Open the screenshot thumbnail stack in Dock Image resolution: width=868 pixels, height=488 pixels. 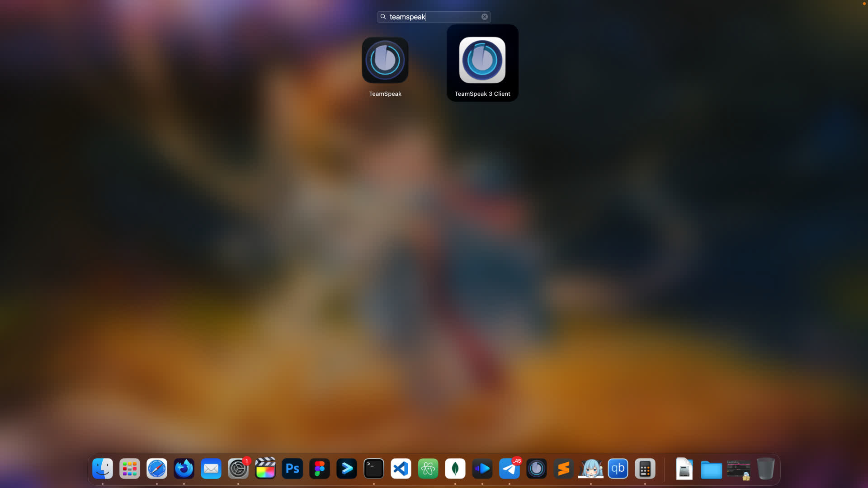pos(739,470)
